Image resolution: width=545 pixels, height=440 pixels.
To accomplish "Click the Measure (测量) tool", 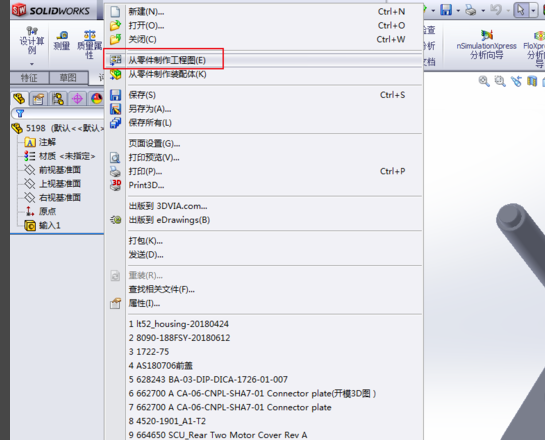I will tap(62, 40).
